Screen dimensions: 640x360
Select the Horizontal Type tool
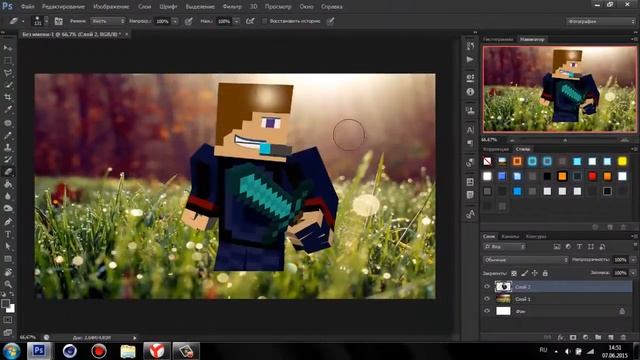pyautogui.click(x=8, y=234)
